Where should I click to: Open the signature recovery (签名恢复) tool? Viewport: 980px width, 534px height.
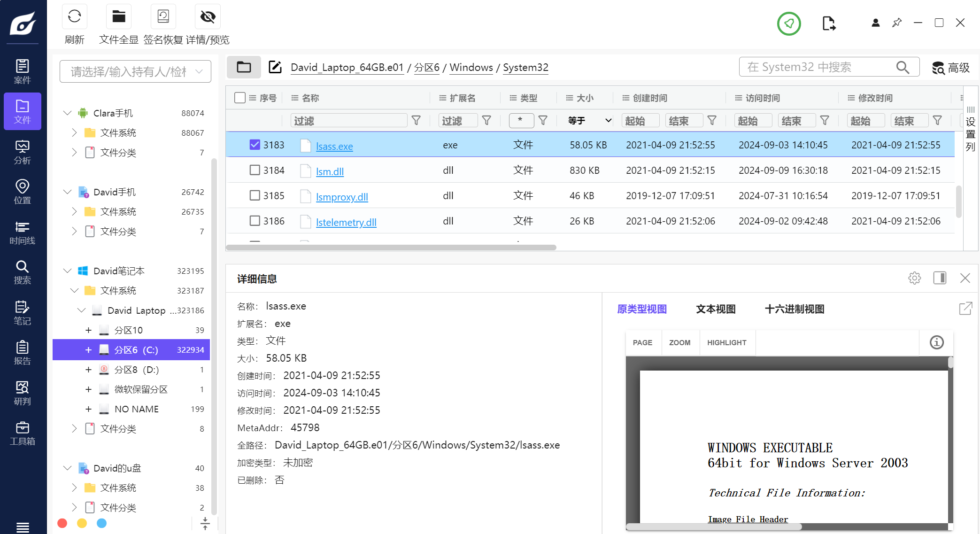coord(163,17)
